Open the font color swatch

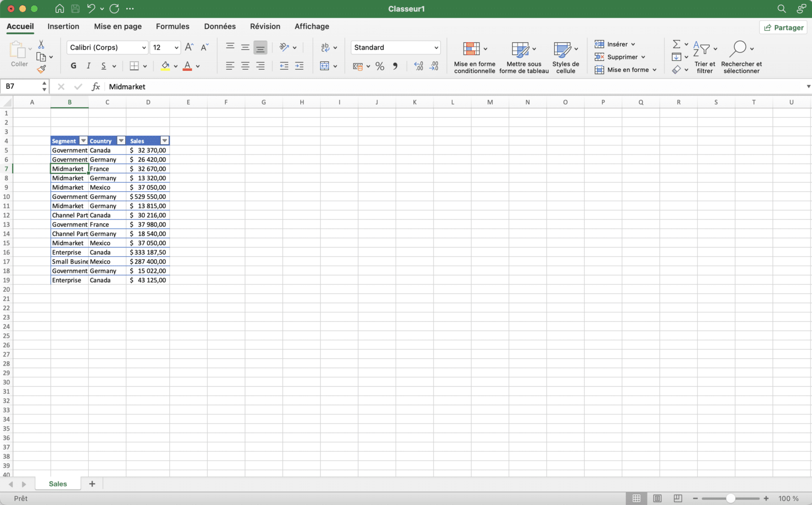(187, 66)
